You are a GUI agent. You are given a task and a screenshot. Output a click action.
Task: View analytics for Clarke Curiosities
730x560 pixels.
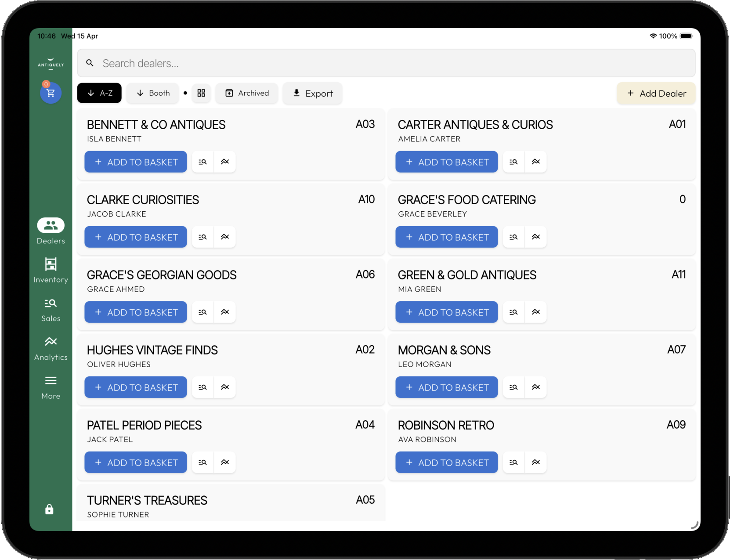point(225,237)
